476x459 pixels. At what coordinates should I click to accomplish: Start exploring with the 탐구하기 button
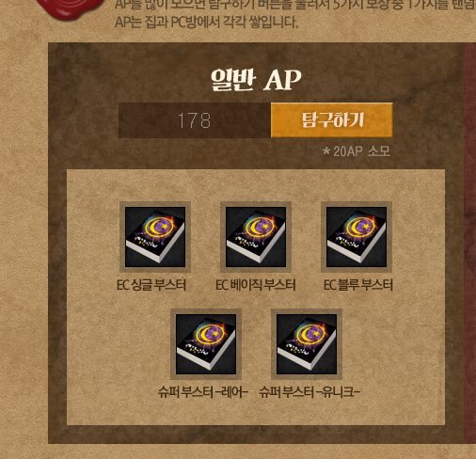pyautogui.click(x=332, y=120)
